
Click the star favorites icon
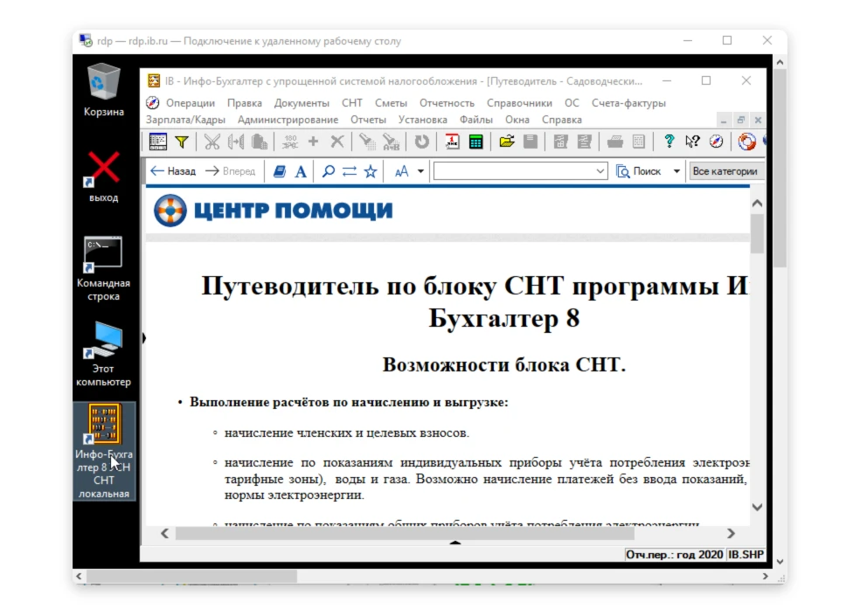[371, 171]
